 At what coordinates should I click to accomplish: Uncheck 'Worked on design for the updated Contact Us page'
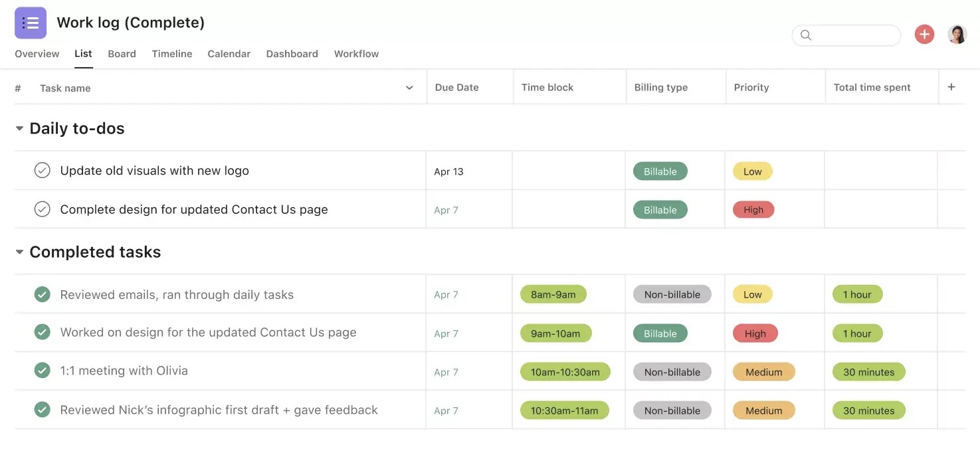point(42,332)
